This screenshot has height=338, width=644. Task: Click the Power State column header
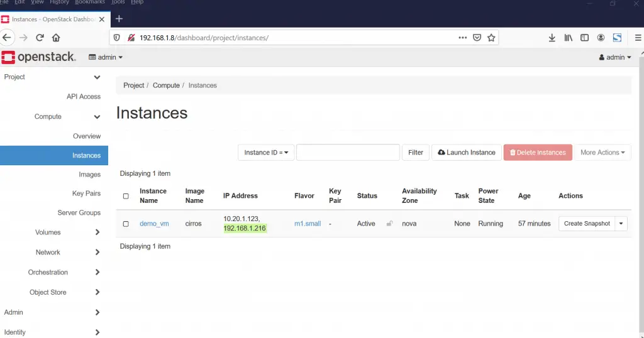(488, 196)
